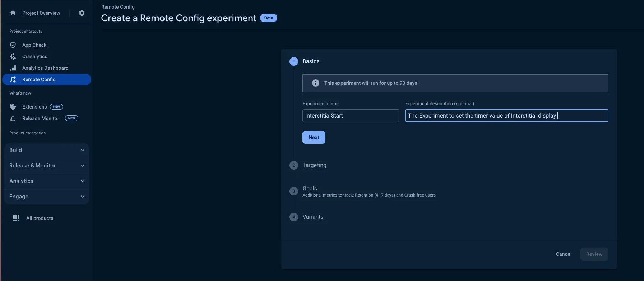This screenshot has height=281, width=644.
Task: Click the step 4 Variants circle
Action: pyautogui.click(x=294, y=217)
